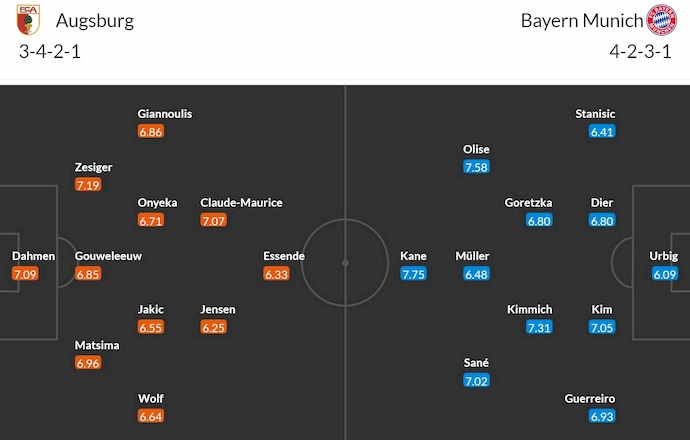Select Claude-Maurice player name
This screenshot has height=440, width=690.
tap(241, 202)
